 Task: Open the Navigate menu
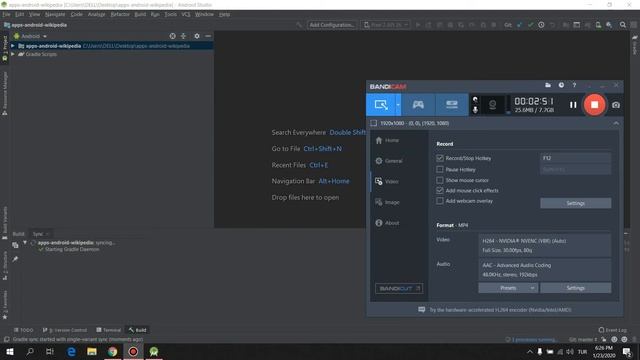click(x=55, y=14)
